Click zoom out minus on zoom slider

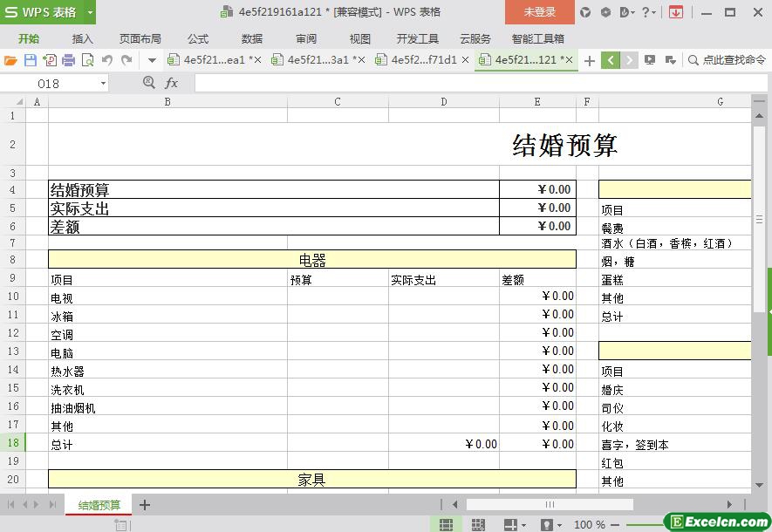click(616, 524)
